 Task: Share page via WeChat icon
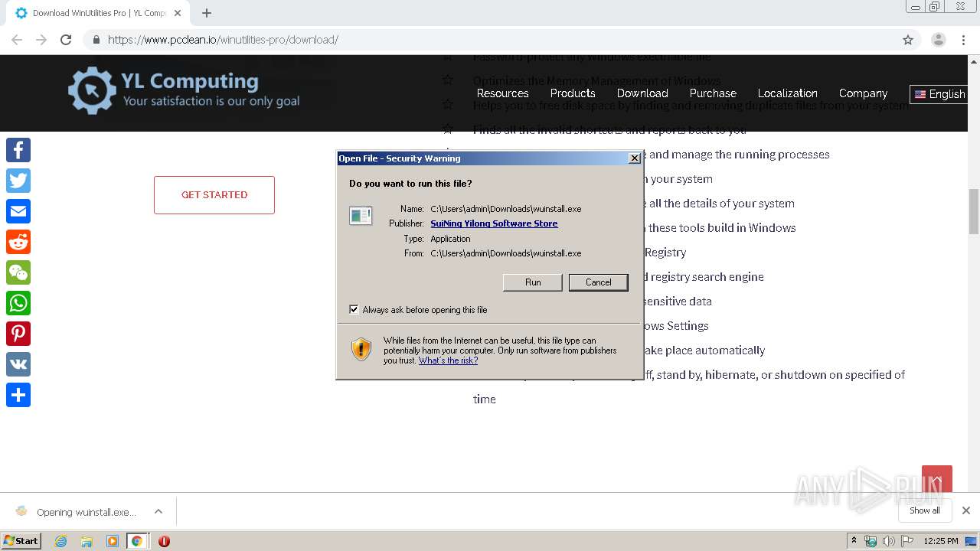pos(18,272)
